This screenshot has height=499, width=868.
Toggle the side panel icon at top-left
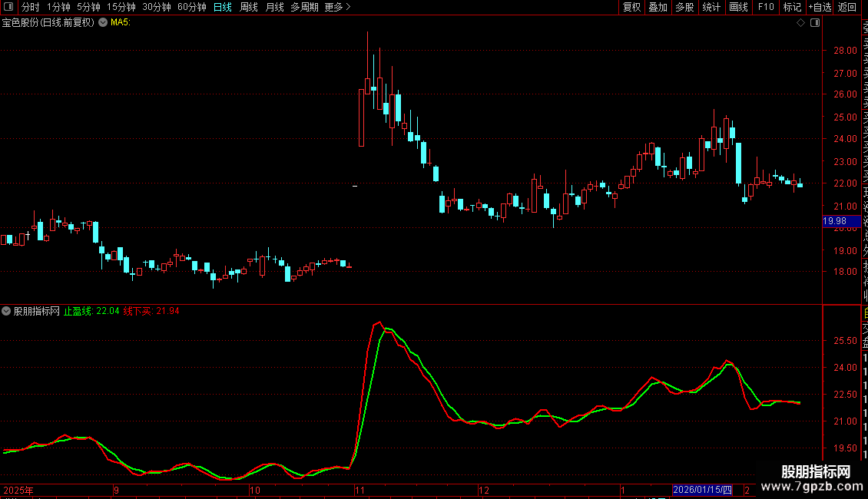(8, 7)
